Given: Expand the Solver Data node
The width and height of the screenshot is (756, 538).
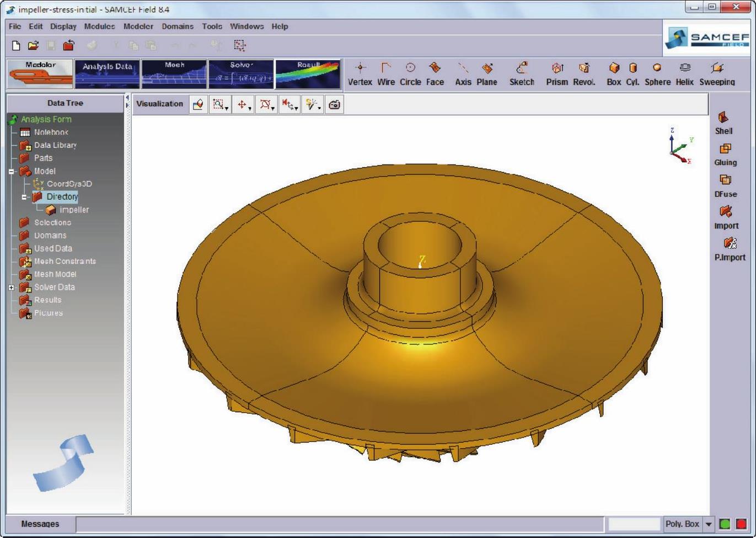Looking at the screenshot, I should 11,287.
